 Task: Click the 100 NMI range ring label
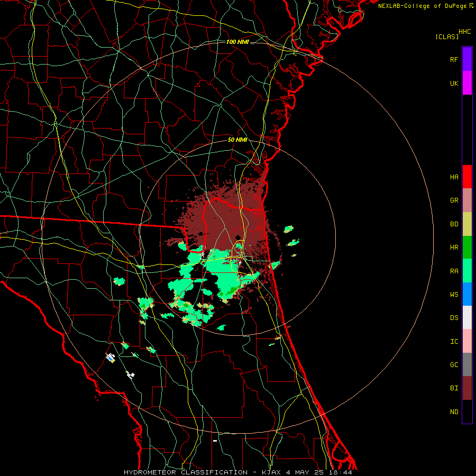(x=237, y=42)
